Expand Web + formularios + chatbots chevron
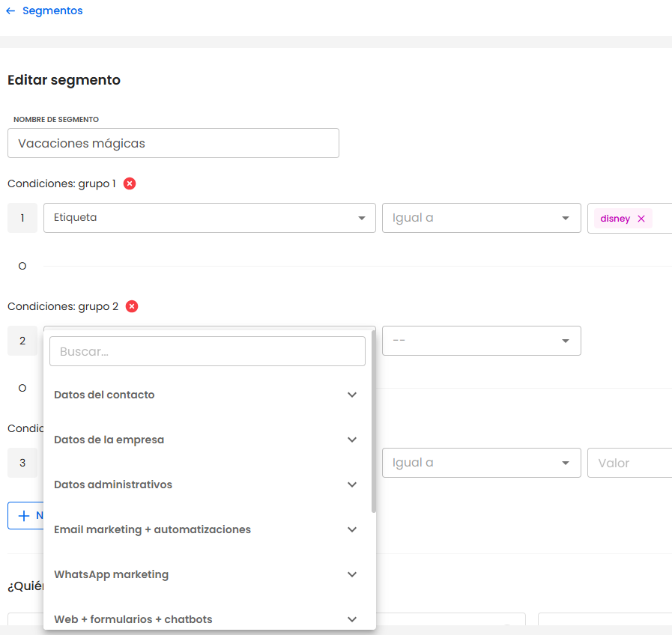The width and height of the screenshot is (672, 635). click(x=352, y=619)
